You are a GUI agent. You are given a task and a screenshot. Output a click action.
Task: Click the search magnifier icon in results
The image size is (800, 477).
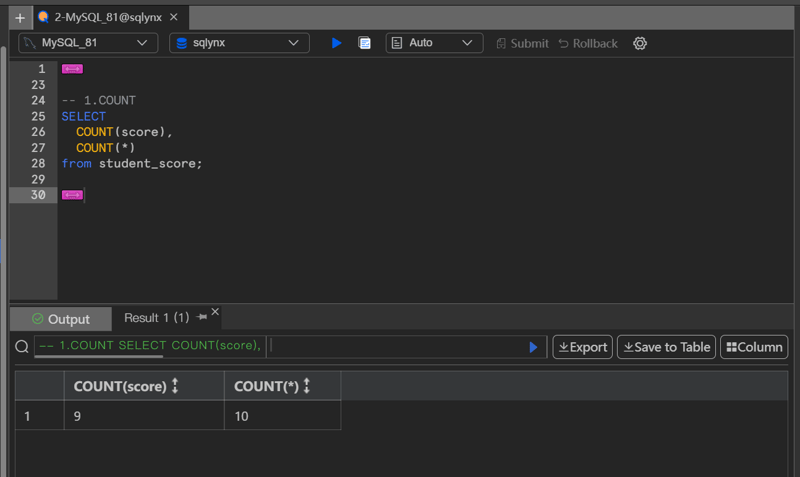22,347
